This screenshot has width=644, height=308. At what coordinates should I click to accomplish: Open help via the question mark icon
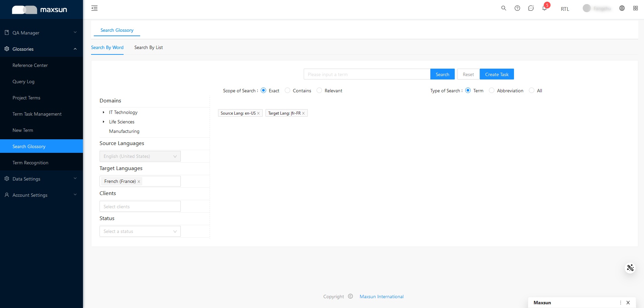tap(517, 8)
